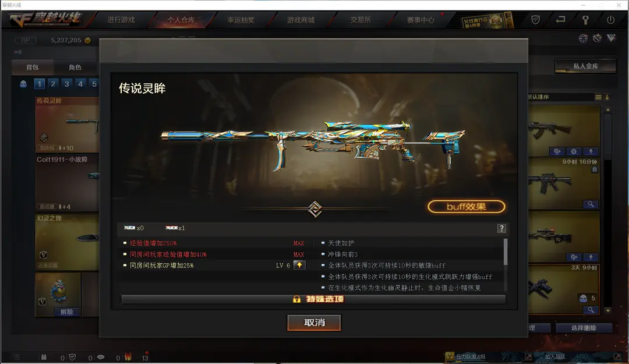The height and width of the screenshot is (364, 629).
Task: Expand the 特殊选项 locked options bar
Action: (313, 299)
